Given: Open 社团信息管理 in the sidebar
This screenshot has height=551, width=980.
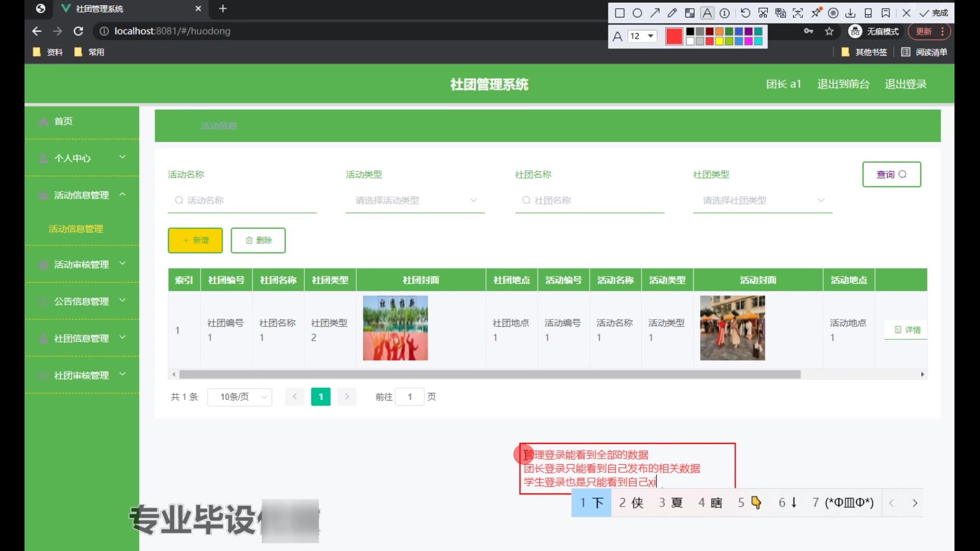Looking at the screenshot, I should pos(82,338).
